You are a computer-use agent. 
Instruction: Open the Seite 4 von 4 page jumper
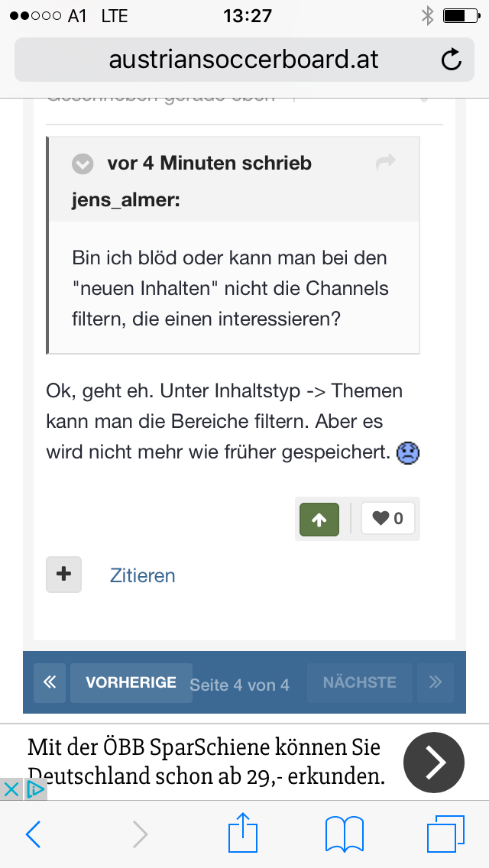point(240,685)
